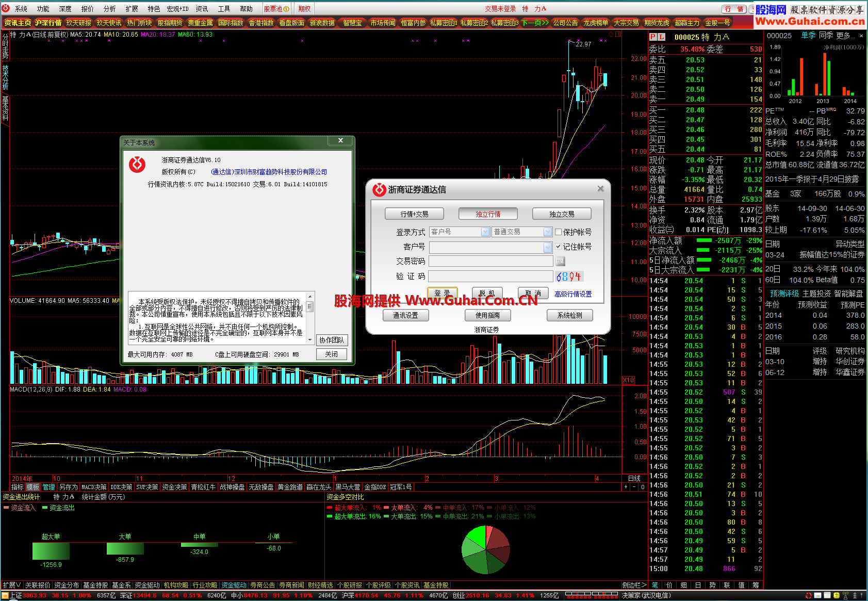Click the Zheshang logo in About dialog
The height and width of the screenshot is (601, 868).
click(137, 165)
